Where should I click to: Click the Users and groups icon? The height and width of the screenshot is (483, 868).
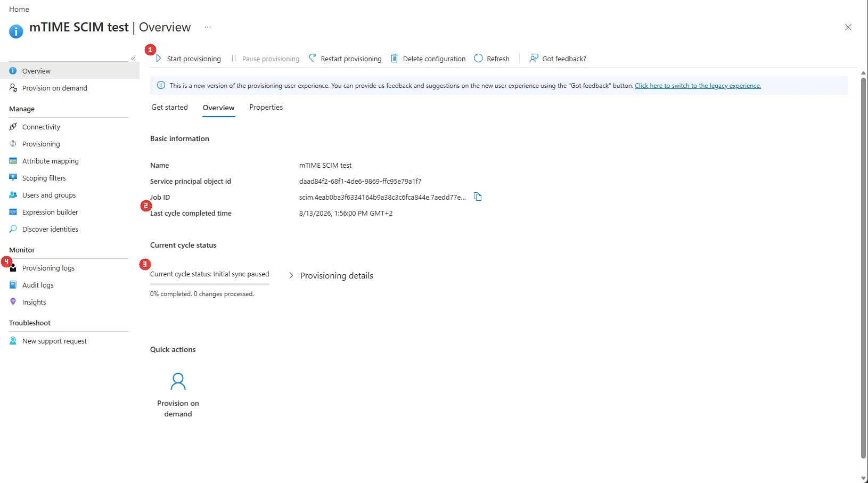click(x=13, y=195)
